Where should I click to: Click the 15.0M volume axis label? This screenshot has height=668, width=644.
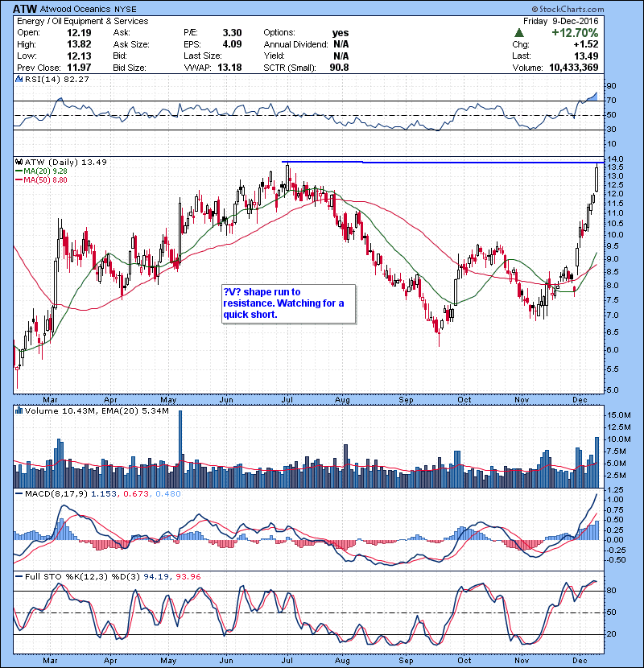click(618, 415)
